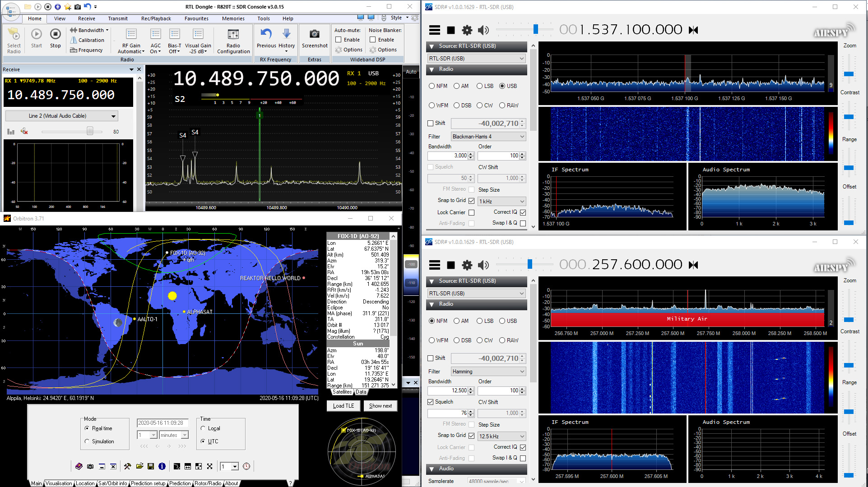The image size is (868, 487).
Task: Adjust top SDR# volume slider
Action: (x=536, y=30)
